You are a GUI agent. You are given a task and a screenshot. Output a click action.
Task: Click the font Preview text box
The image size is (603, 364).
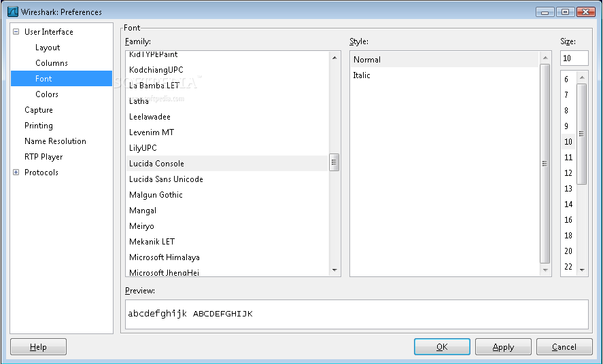click(x=357, y=314)
